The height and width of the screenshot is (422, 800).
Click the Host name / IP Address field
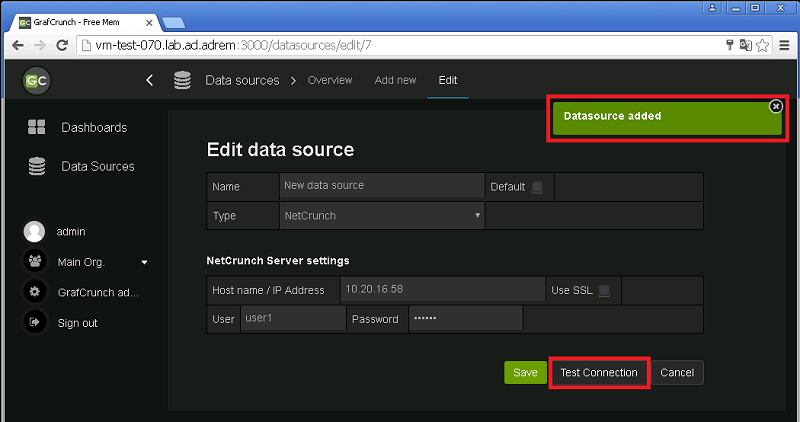click(443, 289)
